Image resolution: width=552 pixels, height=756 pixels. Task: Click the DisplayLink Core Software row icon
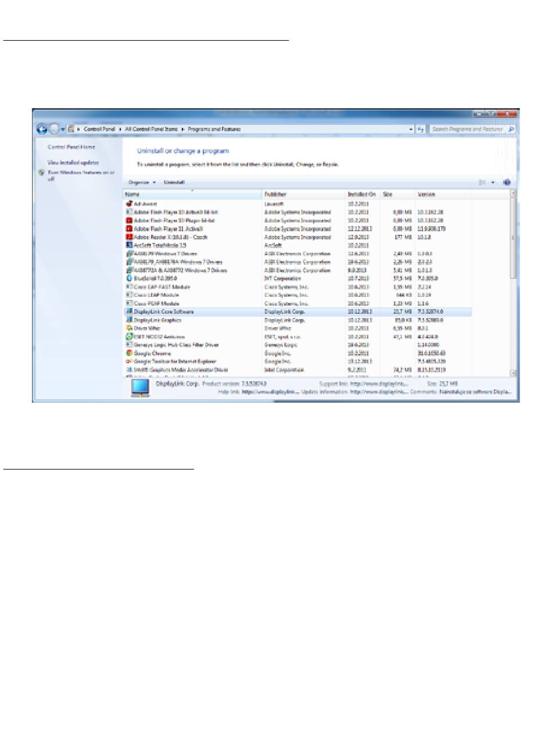pyautogui.click(x=129, y=311)
